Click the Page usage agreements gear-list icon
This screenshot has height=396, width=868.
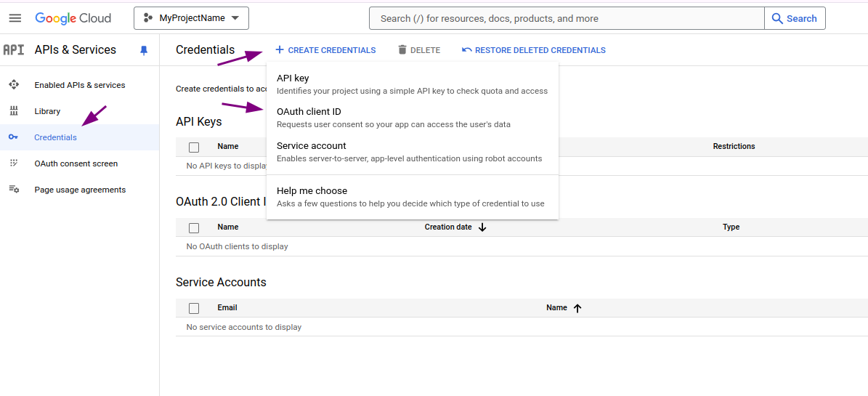[x=14, y=190]
